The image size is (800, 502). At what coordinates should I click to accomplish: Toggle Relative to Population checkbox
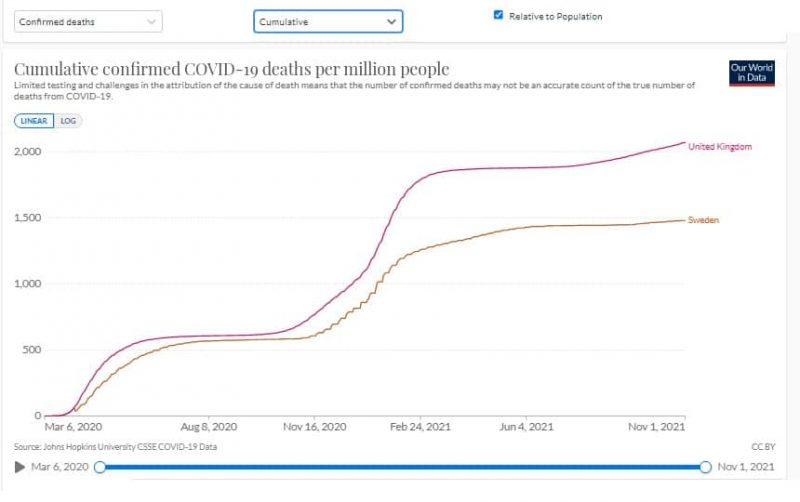coord(498,16)
